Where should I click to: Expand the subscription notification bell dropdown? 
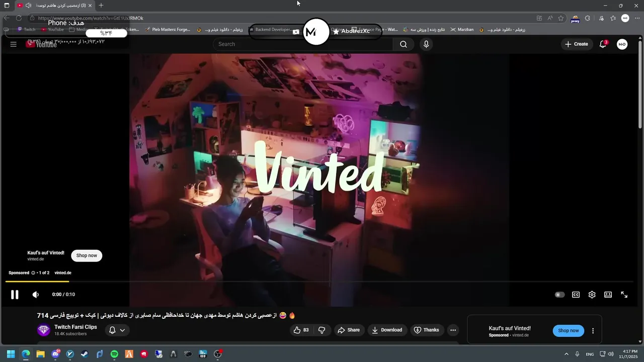click(x=117, y=330)
